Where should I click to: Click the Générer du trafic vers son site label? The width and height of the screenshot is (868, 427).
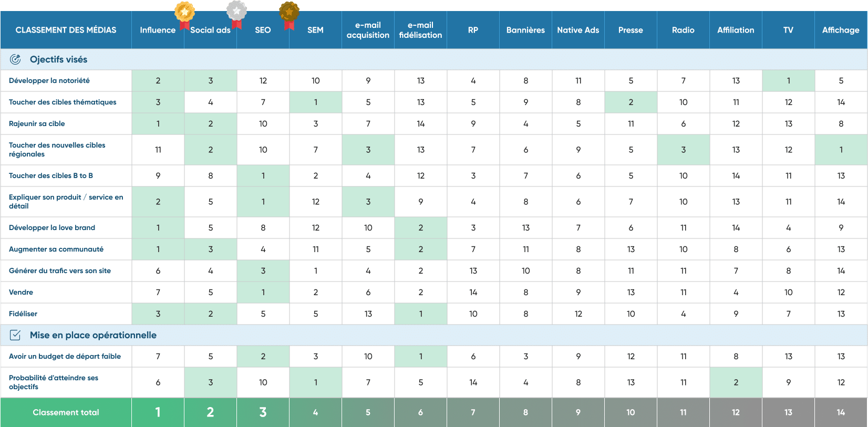(x=60, y=271)
